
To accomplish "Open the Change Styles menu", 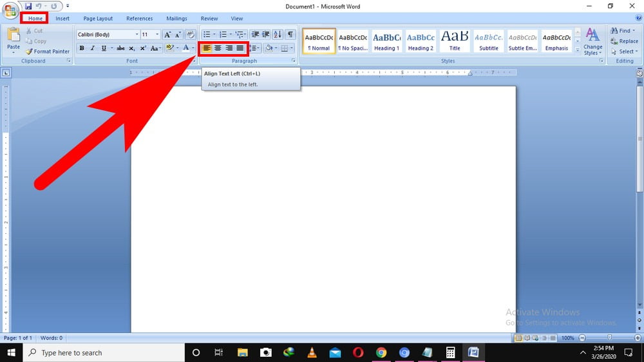I will tap(592, 41).
